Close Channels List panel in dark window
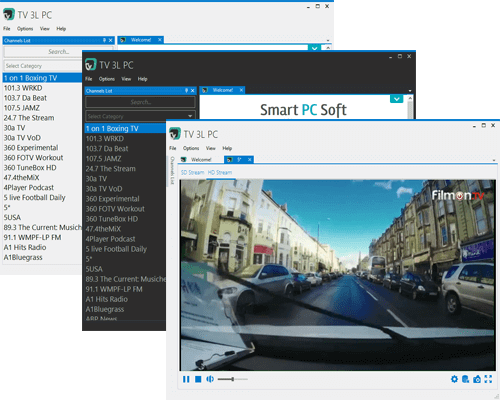Screen dimensions: 500x400 click(193, 91)
